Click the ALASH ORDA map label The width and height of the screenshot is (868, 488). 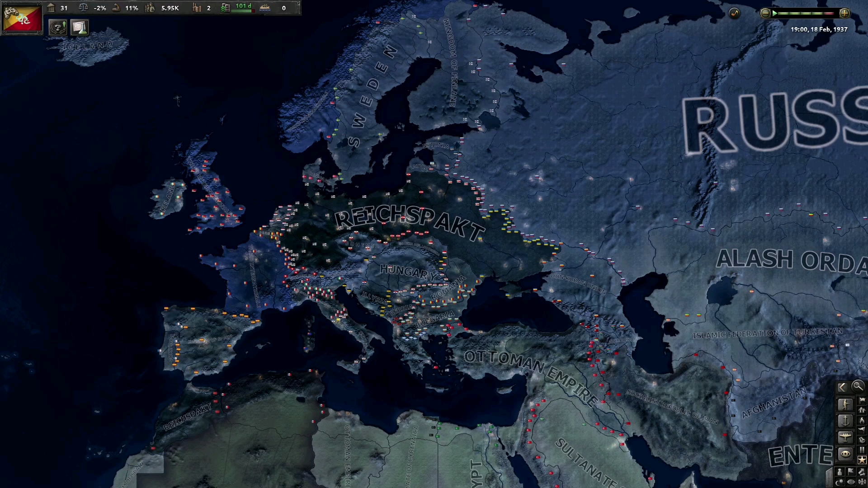tap(792, 261)
